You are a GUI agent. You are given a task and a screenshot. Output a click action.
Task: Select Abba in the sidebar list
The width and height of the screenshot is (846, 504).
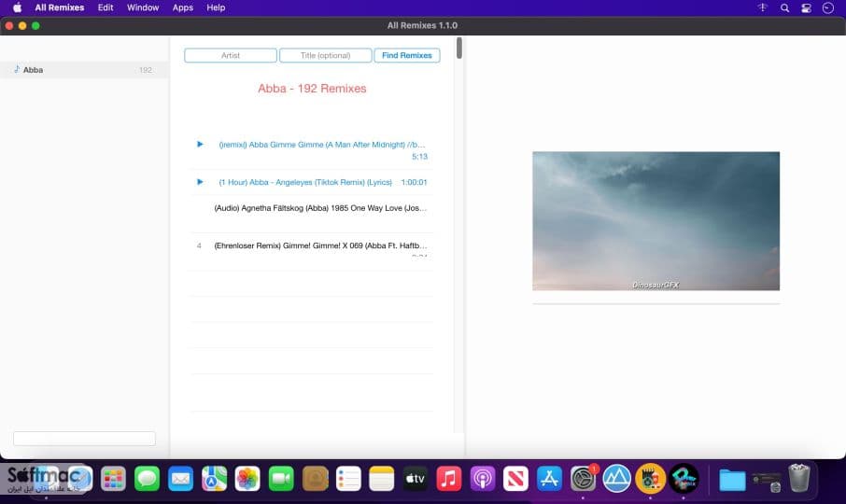pyautogui.click(x=85, y=70)
